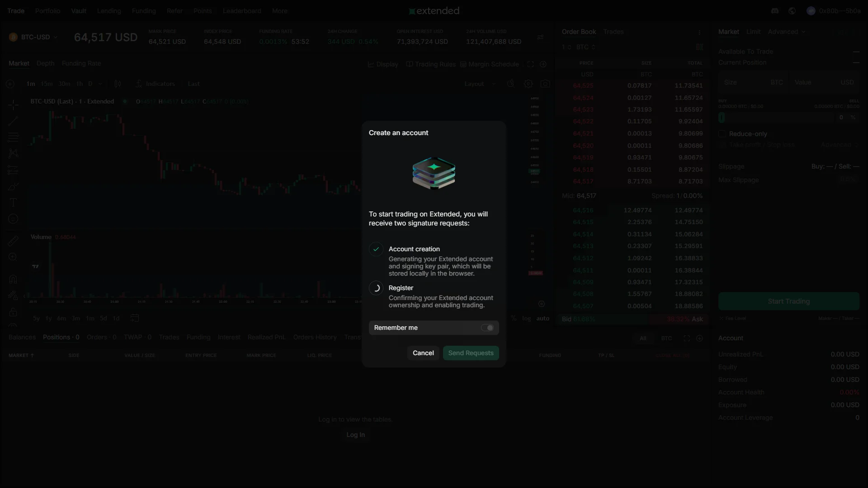Toggle the magnet snapping tool
Viewport: 868px width, 488px height.
[x=13, y=279]
